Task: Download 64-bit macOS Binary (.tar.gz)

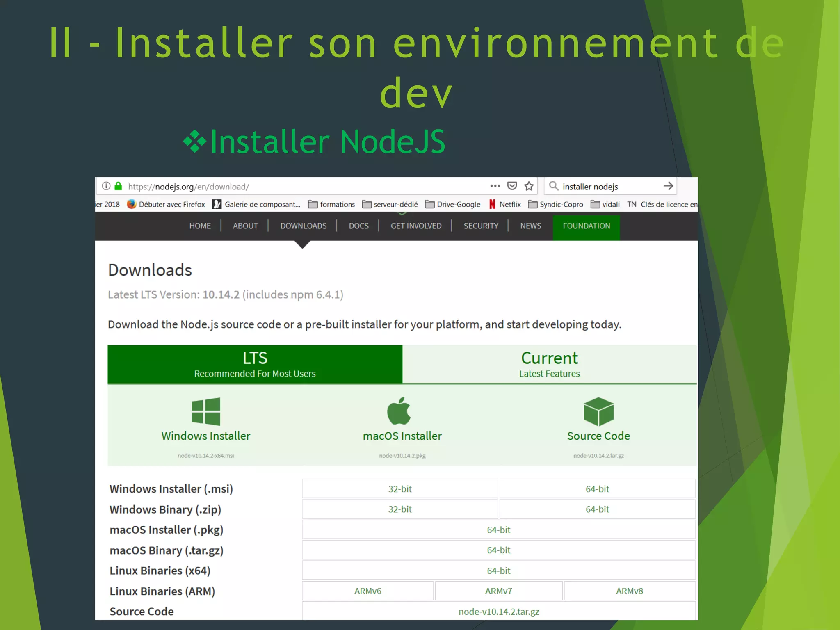Action: point(499,550)
